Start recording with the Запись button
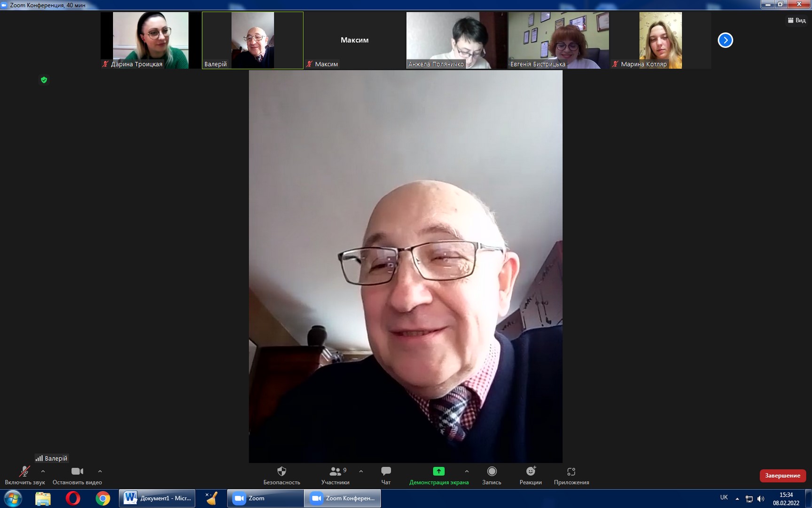The width and height of the screenshot is (812, 508). coord(492,475)
